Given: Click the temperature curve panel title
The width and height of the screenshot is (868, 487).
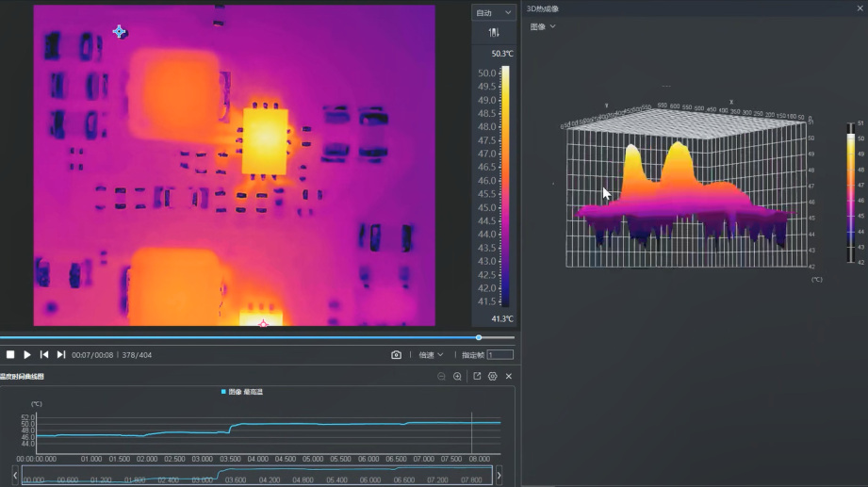Looking at the screenshot, I should point(22,377).
